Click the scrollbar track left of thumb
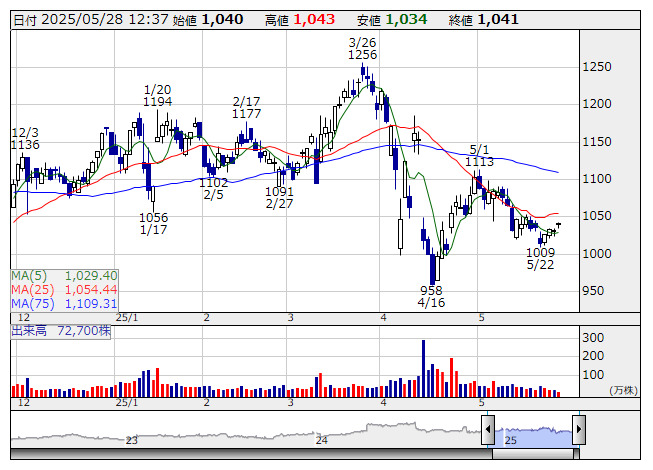 251,453
